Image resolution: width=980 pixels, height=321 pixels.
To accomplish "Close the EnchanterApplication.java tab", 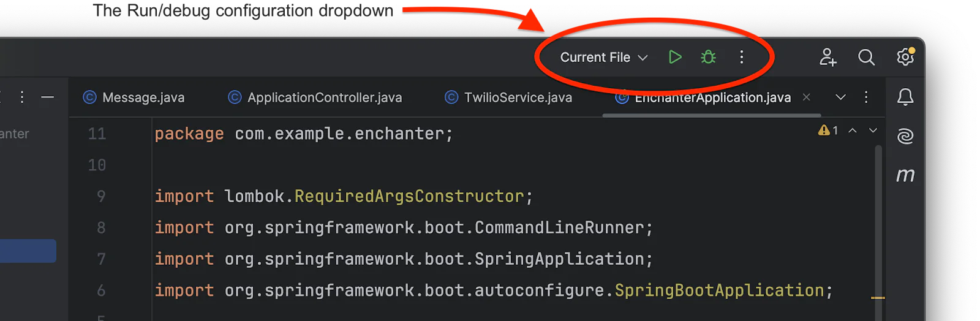I will click(x=807, y=97).
